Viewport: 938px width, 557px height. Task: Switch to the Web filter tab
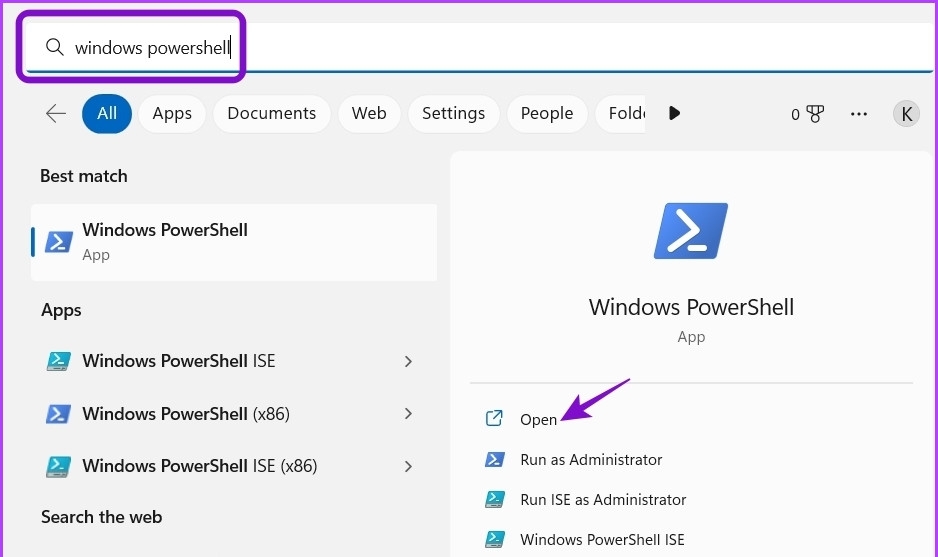[369, 113]
